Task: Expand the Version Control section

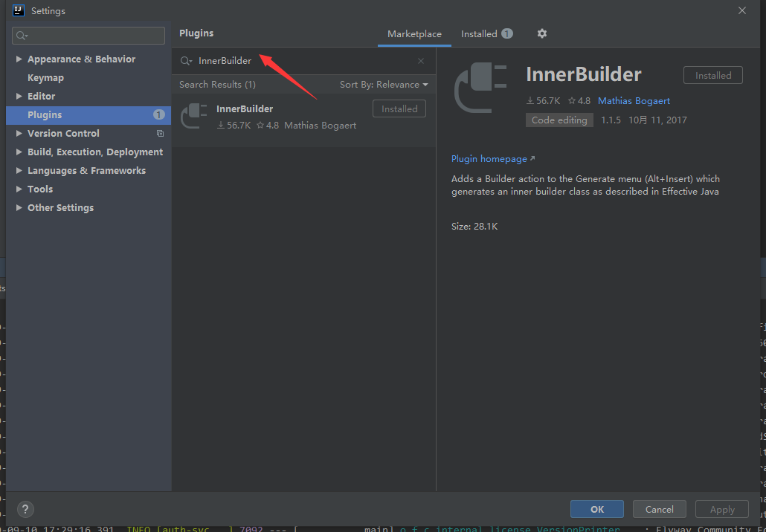Action: [x=19, y=133]
